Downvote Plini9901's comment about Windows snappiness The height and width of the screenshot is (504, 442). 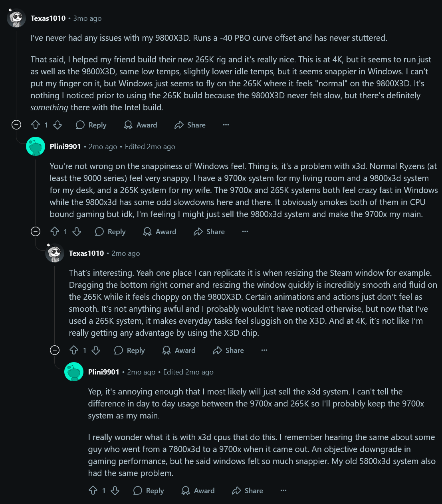(x=77, y=232)
